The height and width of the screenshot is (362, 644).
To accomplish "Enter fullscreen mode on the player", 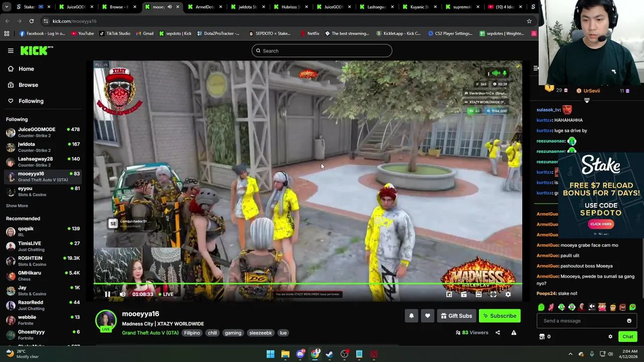I will (x=493, y=294).
